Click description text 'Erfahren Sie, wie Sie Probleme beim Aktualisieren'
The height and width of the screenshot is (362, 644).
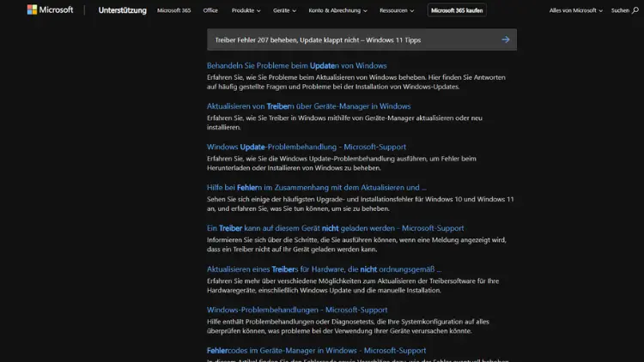point(356,82)
